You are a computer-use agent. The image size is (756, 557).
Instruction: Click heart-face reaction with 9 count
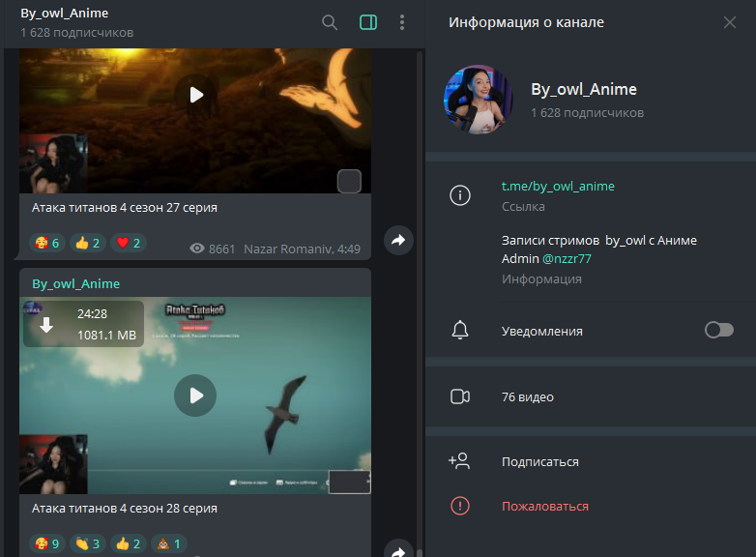tap(47, 544)
